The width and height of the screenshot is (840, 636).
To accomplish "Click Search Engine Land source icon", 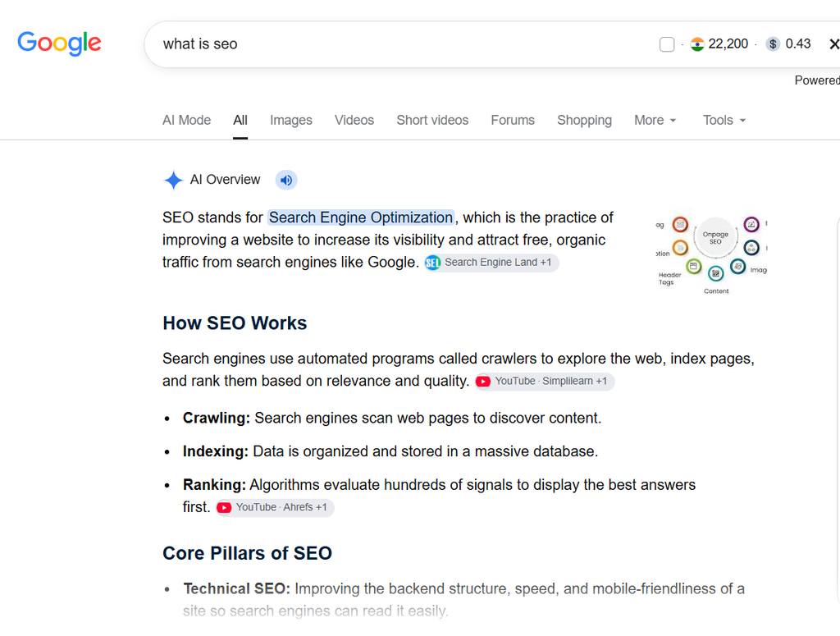I will coord(433,263).
